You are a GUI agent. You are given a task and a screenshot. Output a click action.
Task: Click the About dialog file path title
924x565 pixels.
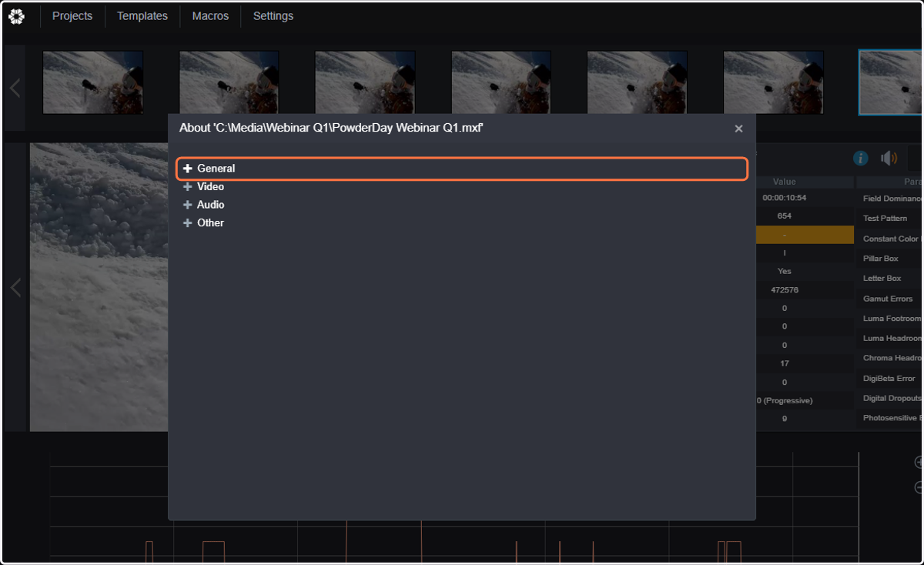click(x=331, y=129)
